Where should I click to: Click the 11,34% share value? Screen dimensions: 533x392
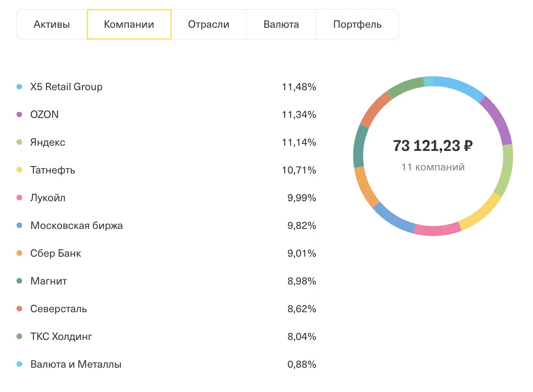click(299, 114)
